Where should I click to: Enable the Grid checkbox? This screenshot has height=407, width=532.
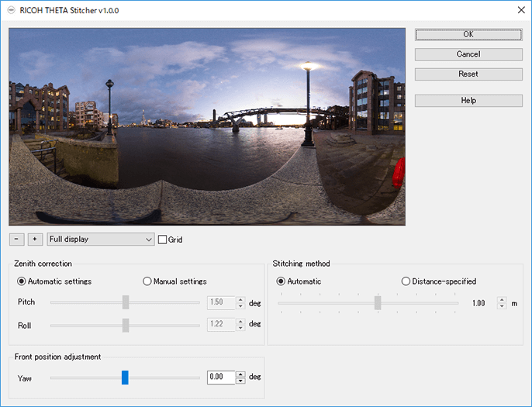click(162, 240)
